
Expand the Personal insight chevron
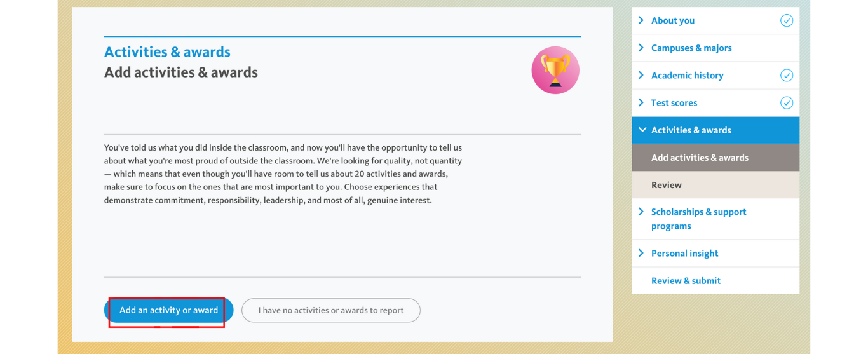point(641,253)
